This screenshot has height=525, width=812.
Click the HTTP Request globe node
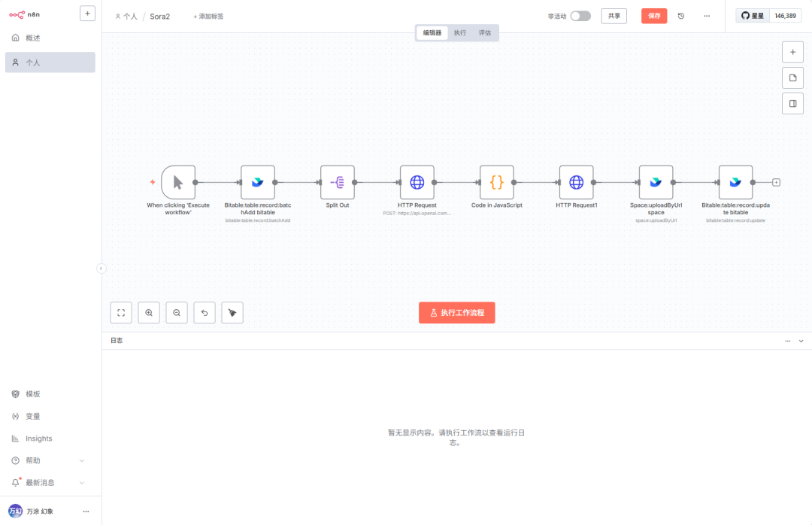(x=417, y=182)
